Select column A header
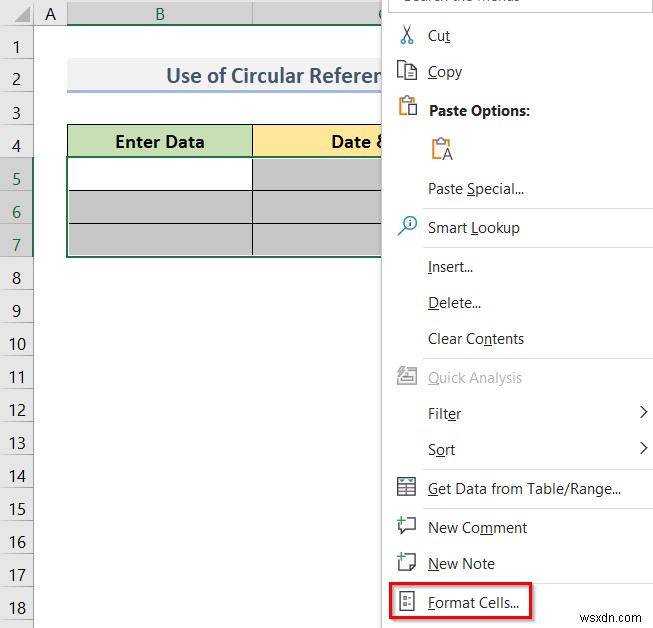The image size is (653, 628). click(x=50, y=14)
